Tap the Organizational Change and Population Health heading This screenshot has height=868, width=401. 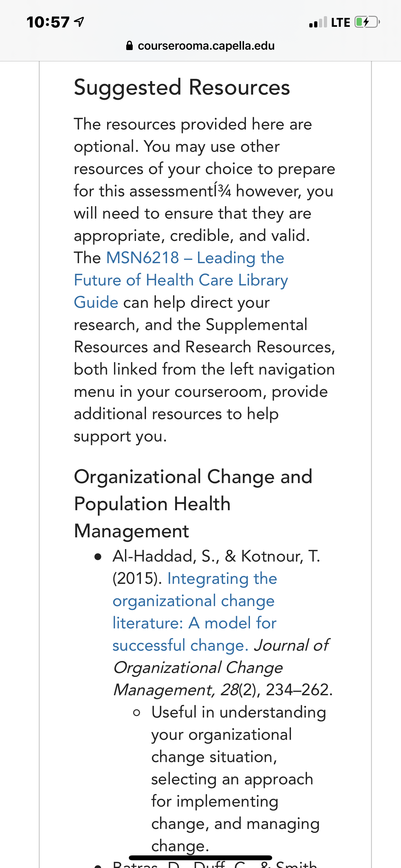(193, 504)
